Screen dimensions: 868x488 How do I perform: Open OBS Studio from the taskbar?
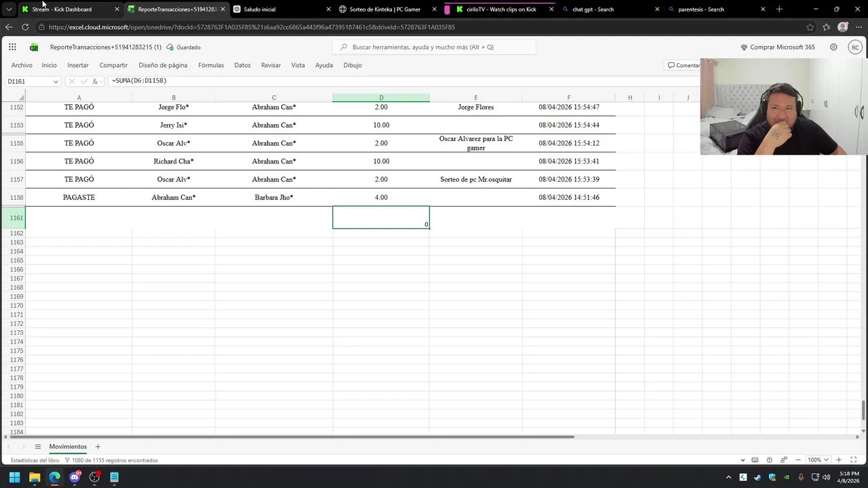94,477
